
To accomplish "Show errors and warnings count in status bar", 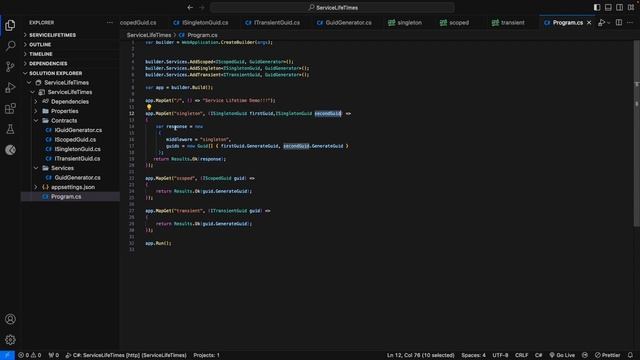I will (x=29, y=355).
